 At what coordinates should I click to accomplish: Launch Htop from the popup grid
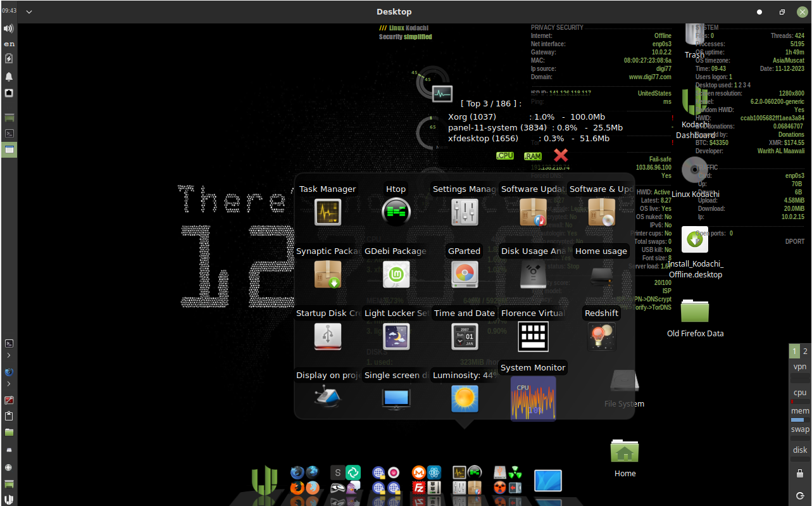(396, 212)
